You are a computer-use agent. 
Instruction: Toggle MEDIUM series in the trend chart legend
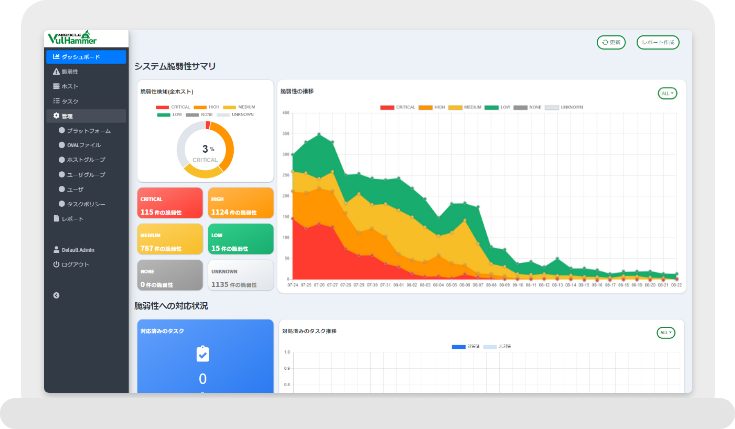pos(475,106)
